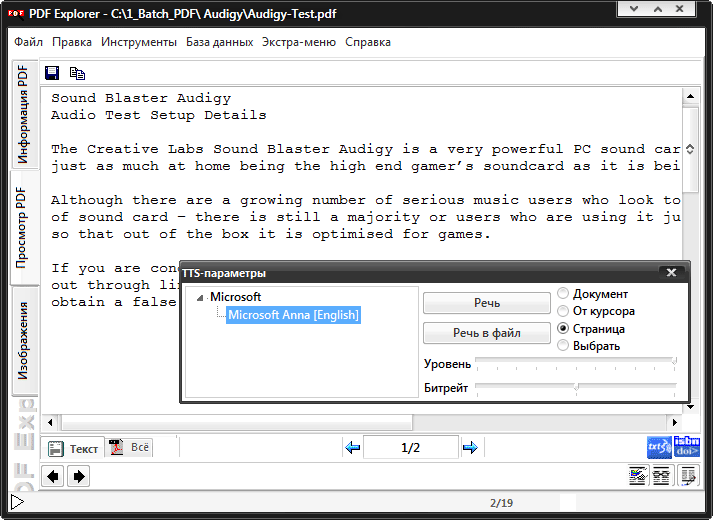Click the black right arrow forward button
This screenshot has width=713, height=520.
pyautogui.click(x=79, y=476)
